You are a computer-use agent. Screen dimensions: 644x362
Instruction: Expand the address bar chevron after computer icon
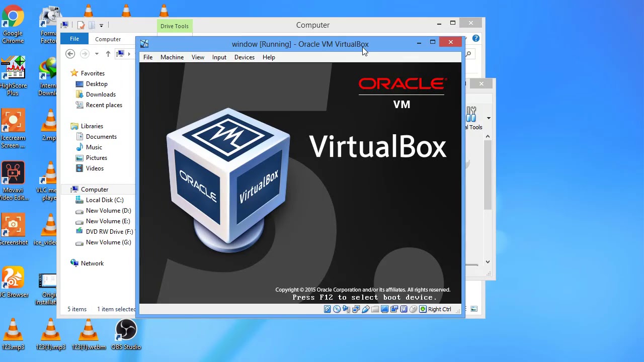pyautogui.click(x=129, y=54)
